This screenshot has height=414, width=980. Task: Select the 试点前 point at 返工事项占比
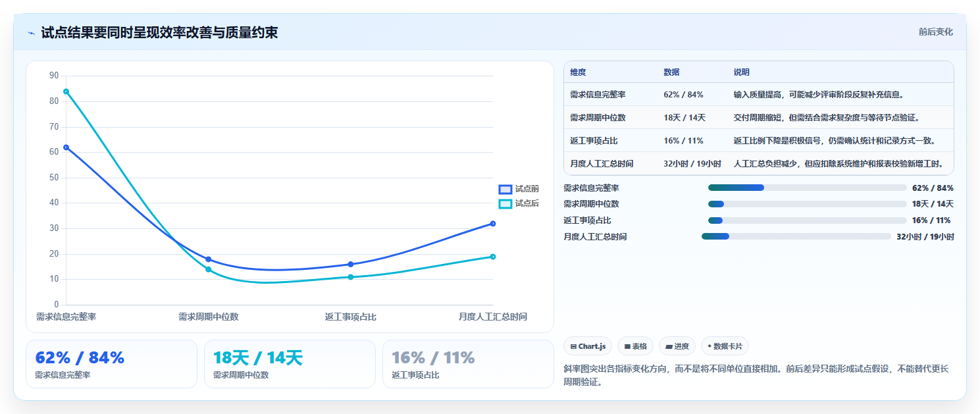click(x=350, y=265)
